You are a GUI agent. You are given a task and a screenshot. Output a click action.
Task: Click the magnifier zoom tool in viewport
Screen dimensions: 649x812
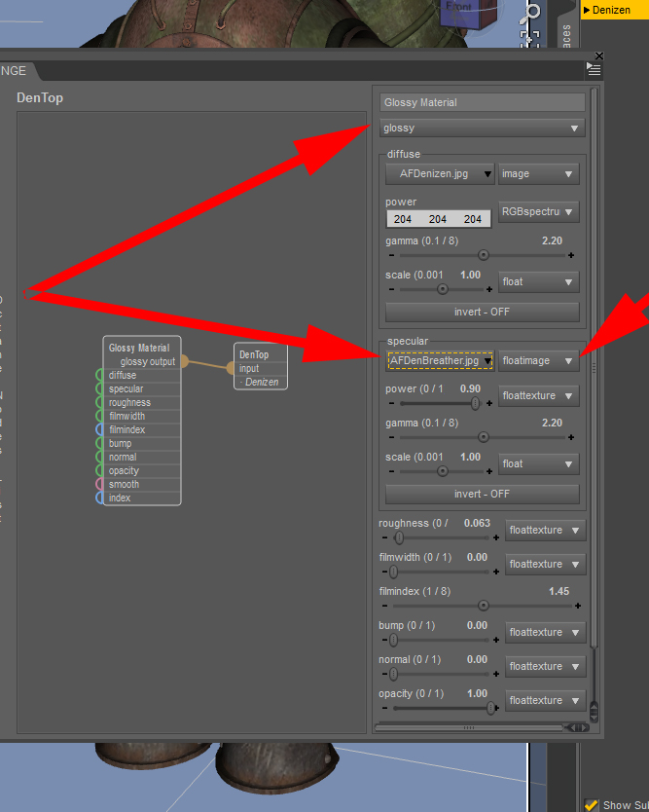tap(531, 13)
